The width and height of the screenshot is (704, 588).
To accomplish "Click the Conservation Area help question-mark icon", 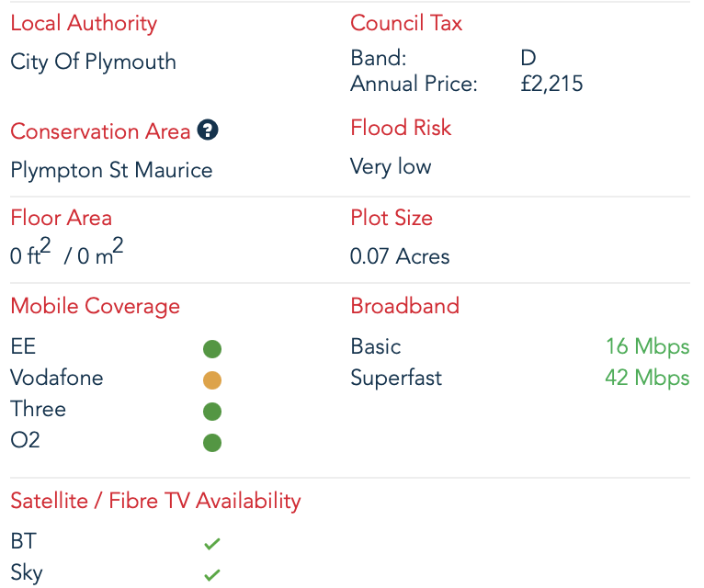I will (209, 130).
